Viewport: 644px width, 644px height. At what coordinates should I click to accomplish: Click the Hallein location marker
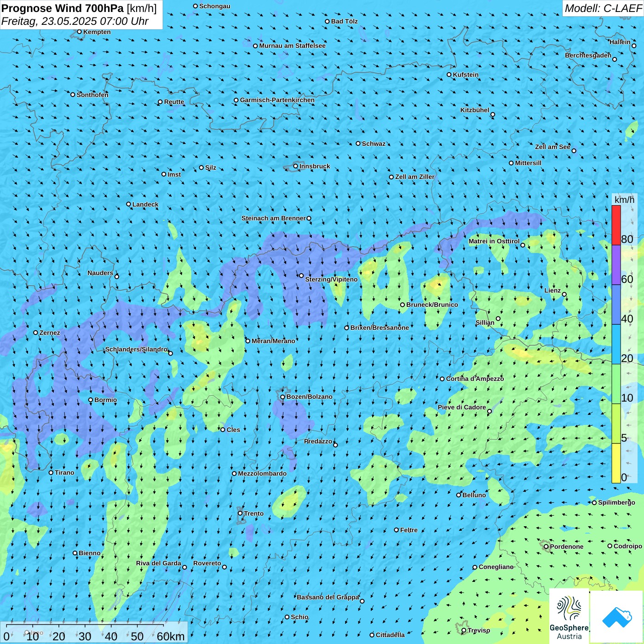[634, 46]
